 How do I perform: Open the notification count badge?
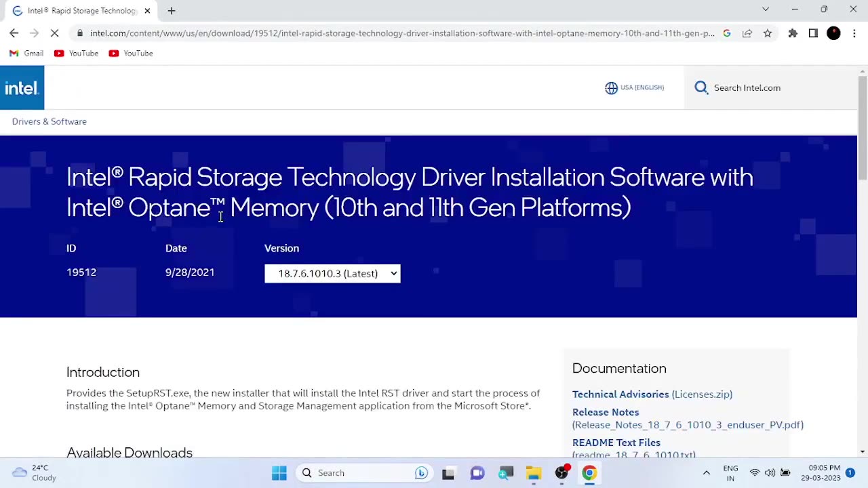pos(850,473)
